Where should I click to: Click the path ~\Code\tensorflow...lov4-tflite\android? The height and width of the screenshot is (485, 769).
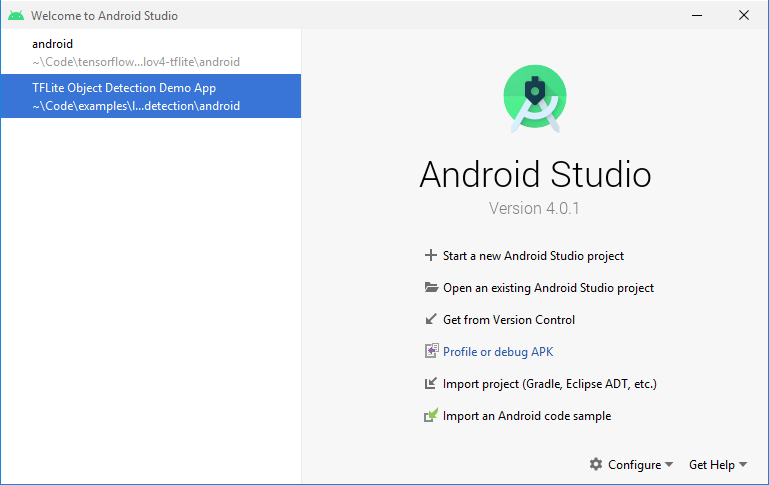pos(136,62)
